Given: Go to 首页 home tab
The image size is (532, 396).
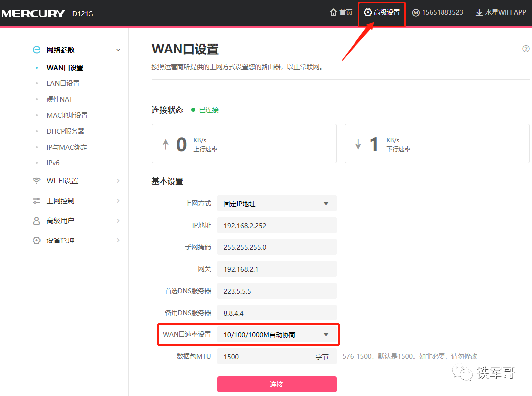Looking at the screenshot, I should (341, 12).
